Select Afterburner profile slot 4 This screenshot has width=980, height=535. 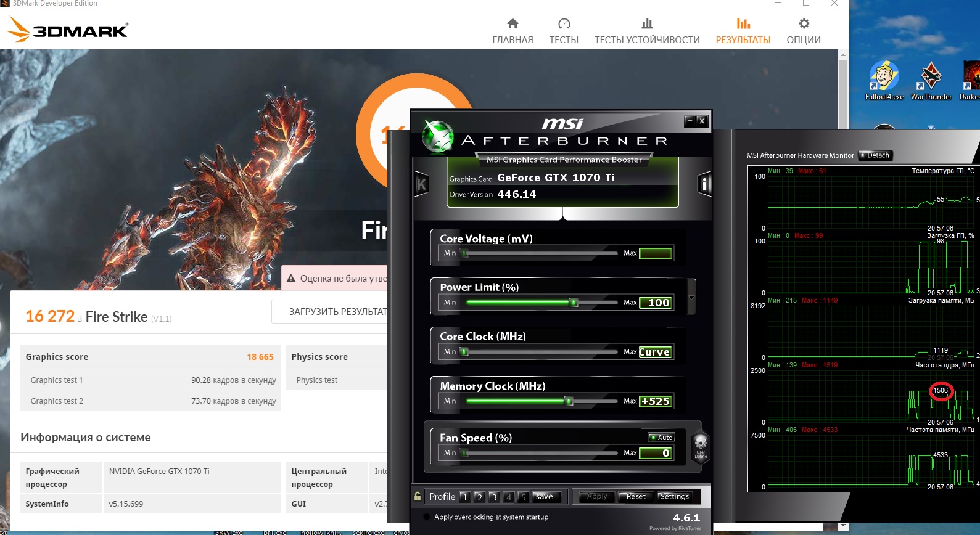pyautogui.click(x=509, y=497)
